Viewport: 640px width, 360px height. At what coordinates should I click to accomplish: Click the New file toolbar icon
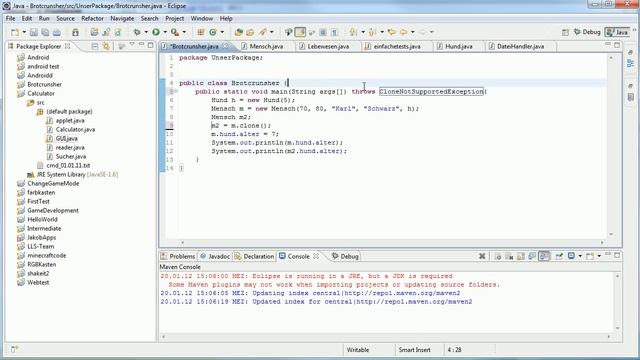[x=15, y=32]
